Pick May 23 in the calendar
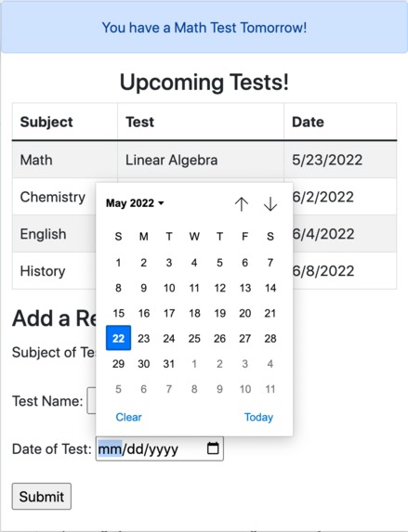The width and height of the screenshot is (408, 532). (144, 338)
